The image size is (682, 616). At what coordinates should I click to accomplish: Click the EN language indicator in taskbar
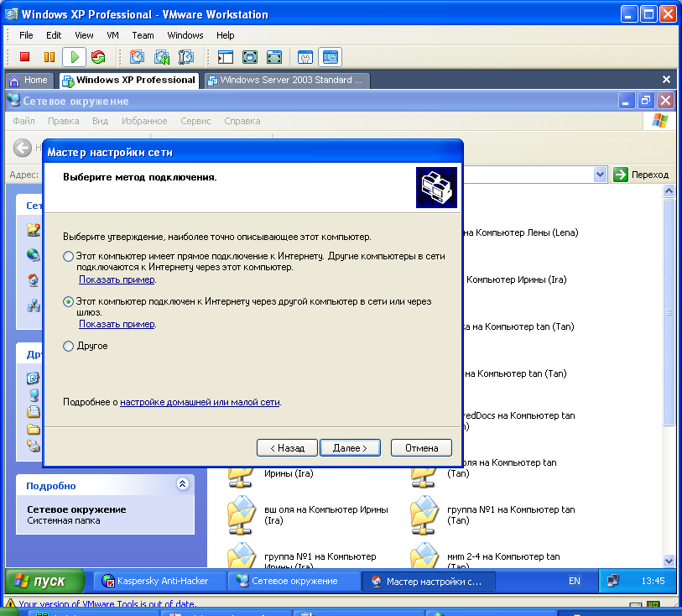[x=574, y=581]
